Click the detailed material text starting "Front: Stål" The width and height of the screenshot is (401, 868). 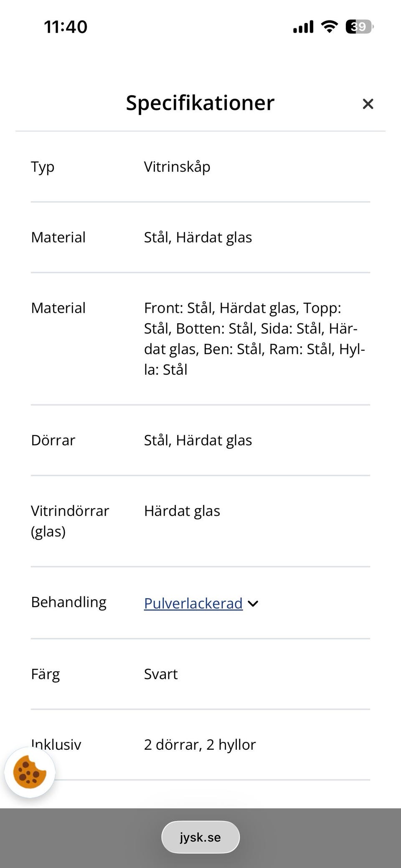point(254,338)
